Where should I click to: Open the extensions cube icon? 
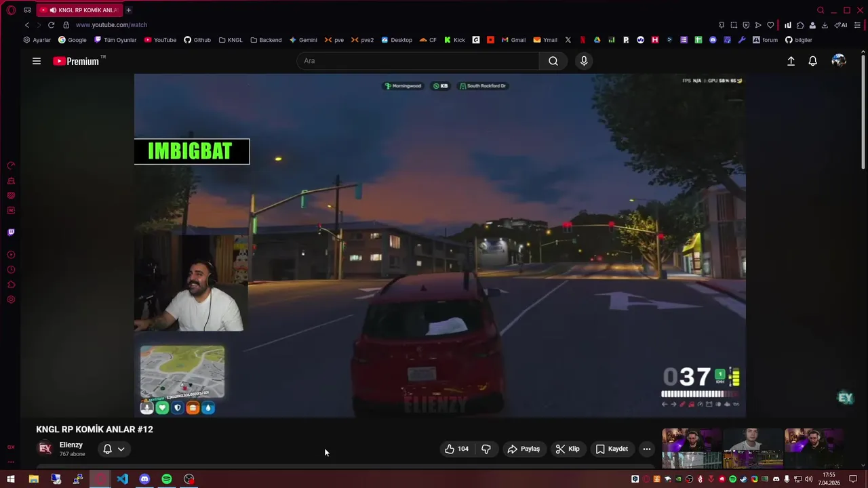coord(800,25)
